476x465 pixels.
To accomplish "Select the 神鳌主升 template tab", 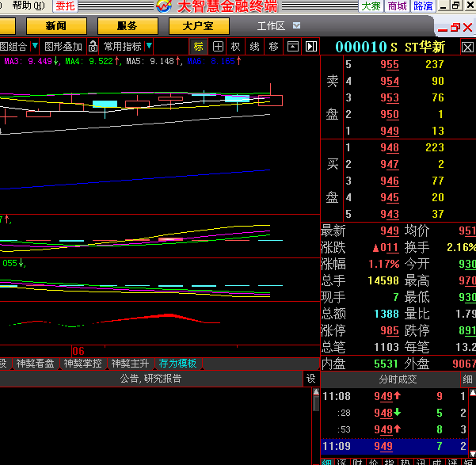I will coord(131,364).
